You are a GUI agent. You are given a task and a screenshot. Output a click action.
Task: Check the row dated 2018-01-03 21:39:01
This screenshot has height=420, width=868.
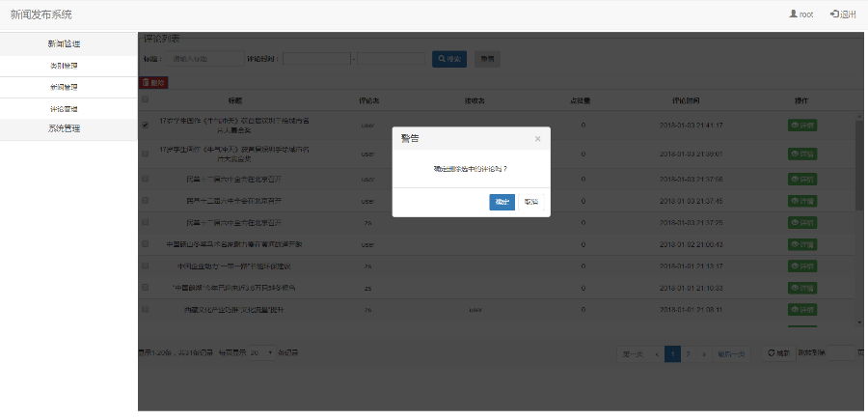click(145, 154)
